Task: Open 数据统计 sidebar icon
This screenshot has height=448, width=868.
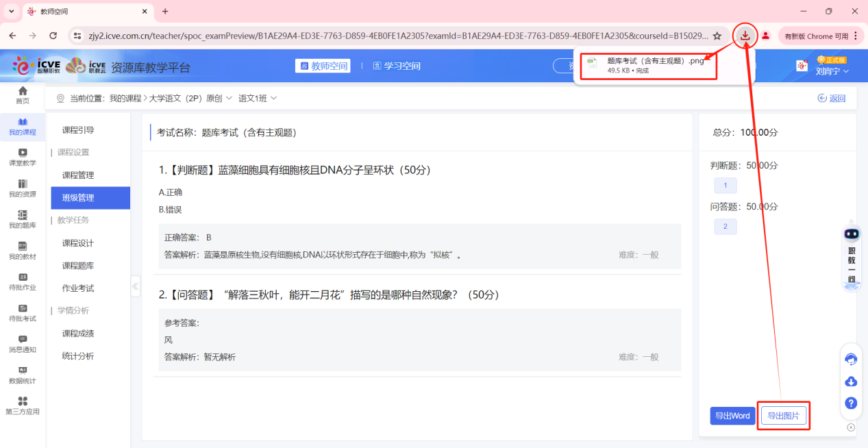Action: [x=23, y=375]
